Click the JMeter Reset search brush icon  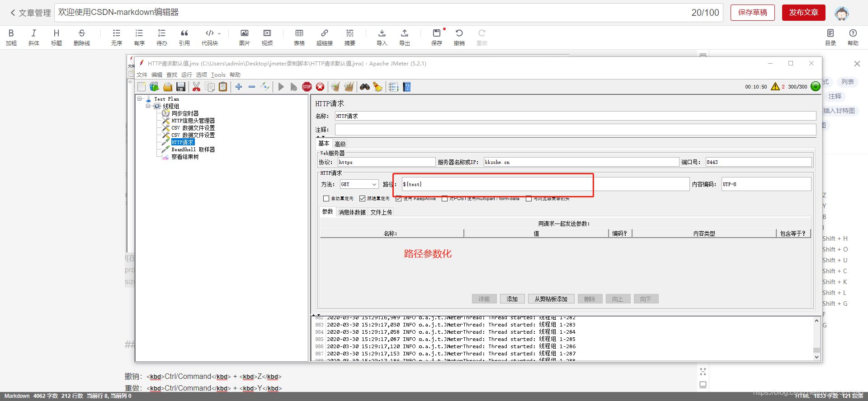click(x=378, y=87)
